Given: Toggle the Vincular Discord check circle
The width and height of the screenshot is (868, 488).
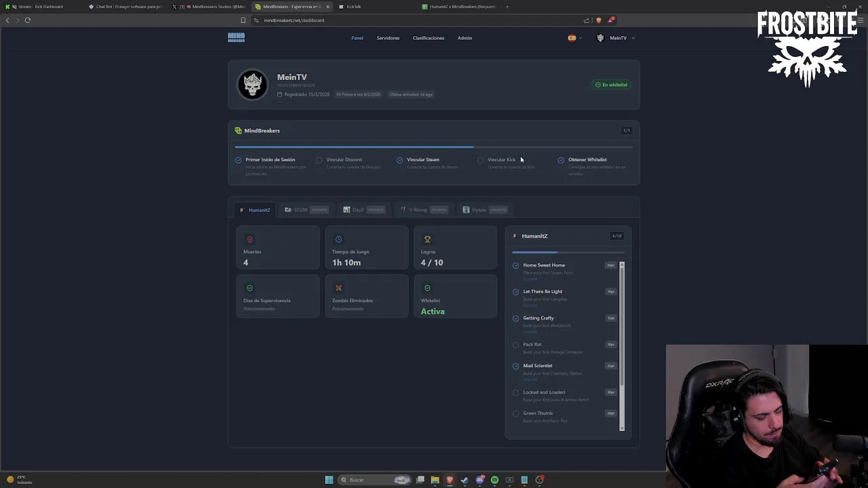Looking at the screenshot, I should coord(319,160).
